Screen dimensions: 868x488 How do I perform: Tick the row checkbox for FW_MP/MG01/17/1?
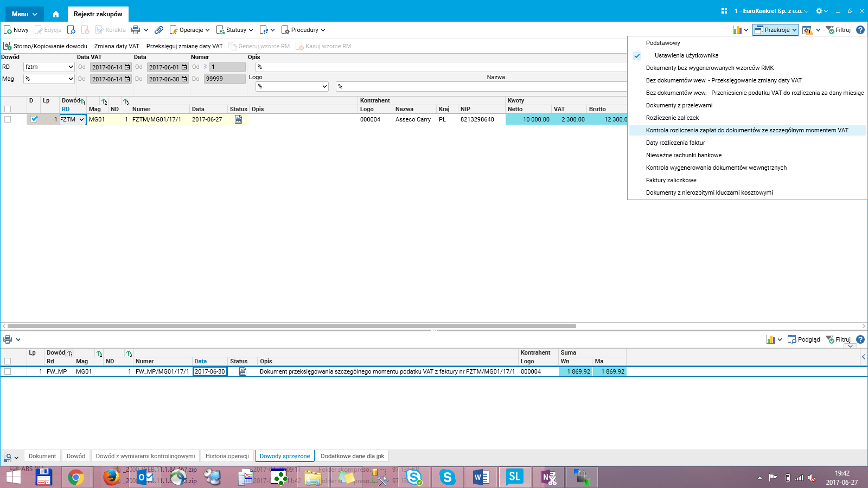pyautogui.click(x=8, y=371)
